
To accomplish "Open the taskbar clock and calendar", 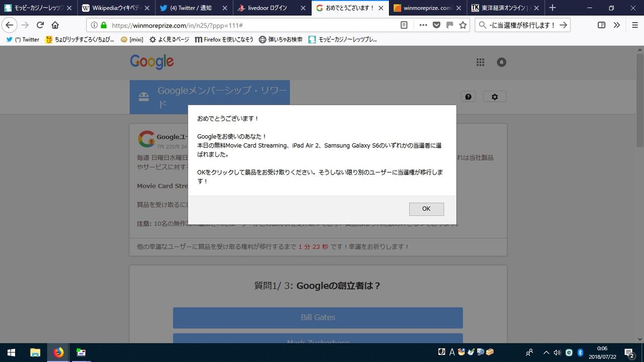I will pos(602,352).
